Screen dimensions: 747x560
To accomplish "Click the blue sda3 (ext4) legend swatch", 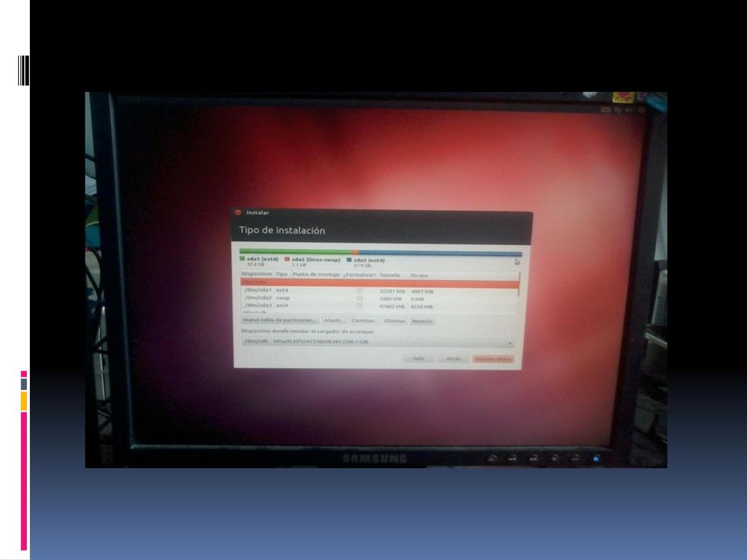I will [349, 260].
